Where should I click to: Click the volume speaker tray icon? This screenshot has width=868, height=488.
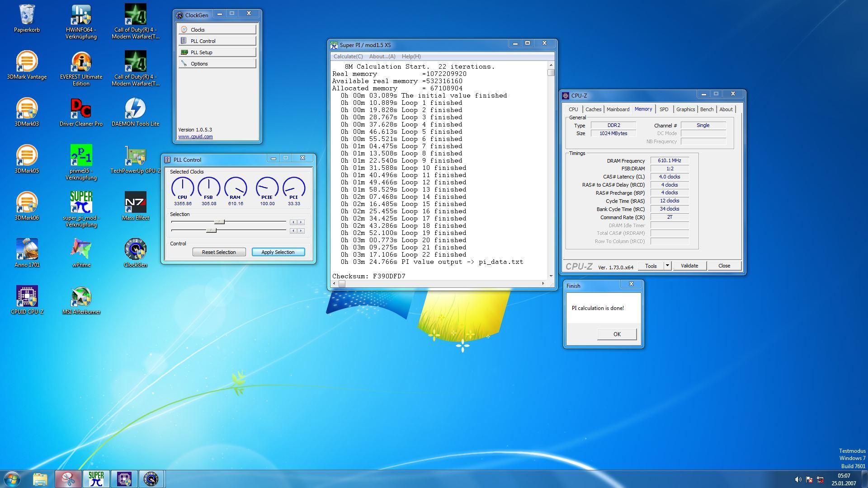pyautogui.click(x=798, y=479)
